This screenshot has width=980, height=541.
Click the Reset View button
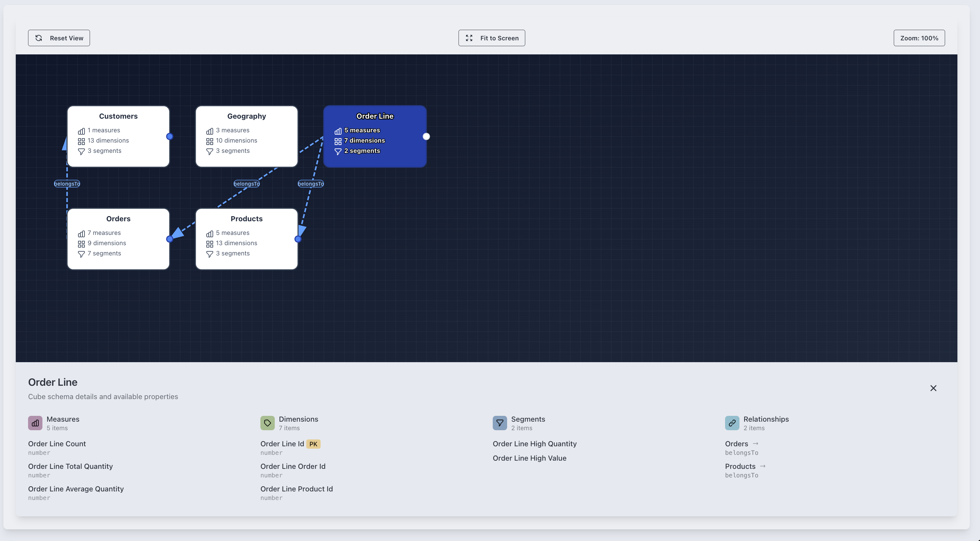tap(59, 38)
